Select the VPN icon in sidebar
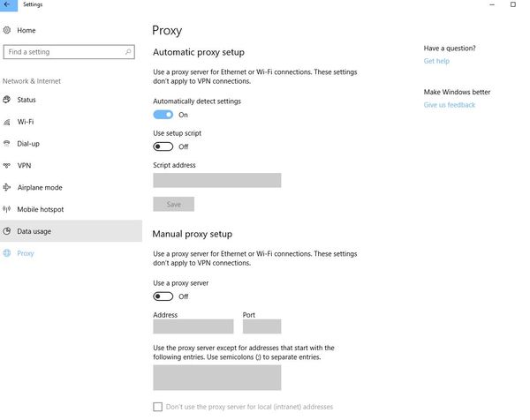Screen dimensions: 530x420 (x=7, y=165)
